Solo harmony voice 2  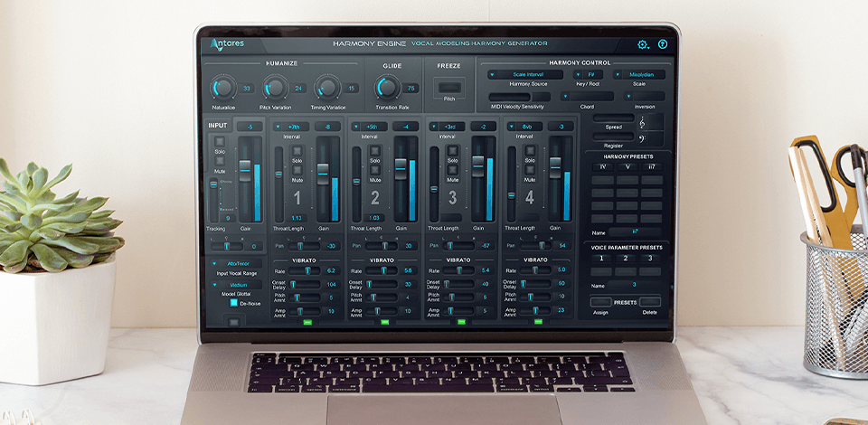tap(374, 150)
